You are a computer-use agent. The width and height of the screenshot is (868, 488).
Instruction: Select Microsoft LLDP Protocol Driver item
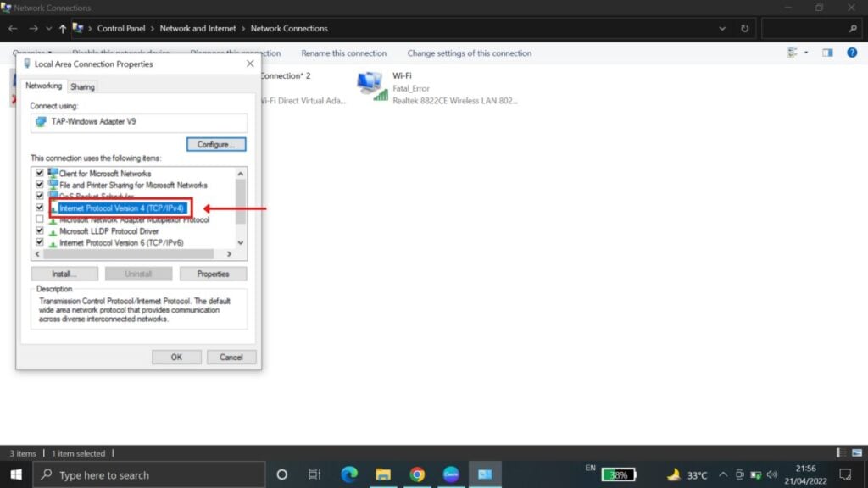point(108,231)
